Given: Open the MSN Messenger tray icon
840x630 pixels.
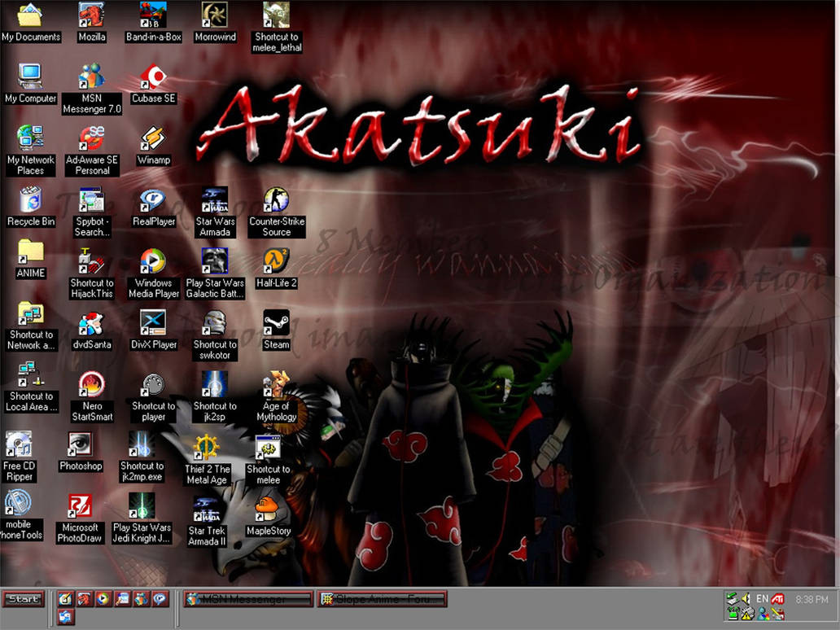Looking at the screenshot, I should [763, 614].
